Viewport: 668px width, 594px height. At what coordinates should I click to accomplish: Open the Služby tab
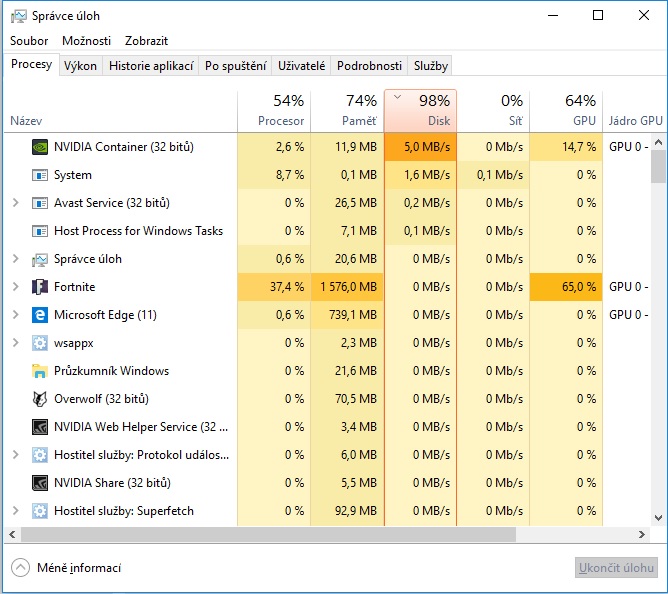[430, 66]
